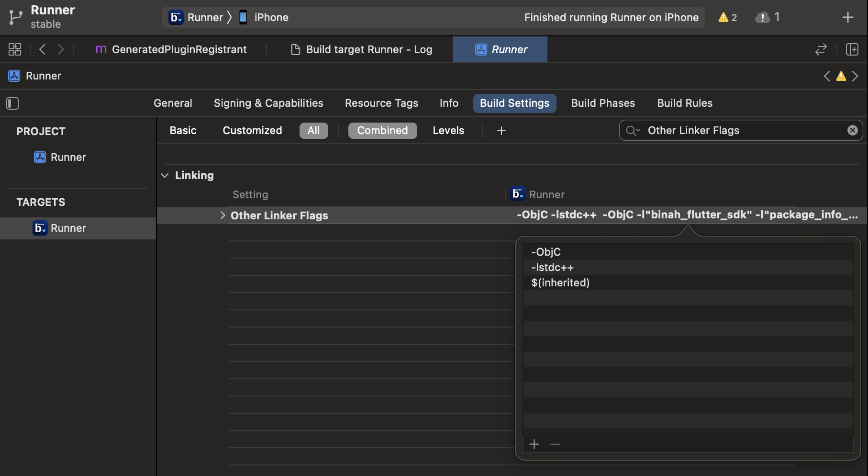Open the Build target Runner - Log tab
Image resolution: width=868 pixels, height=476 pixels.
pos(362,49)
